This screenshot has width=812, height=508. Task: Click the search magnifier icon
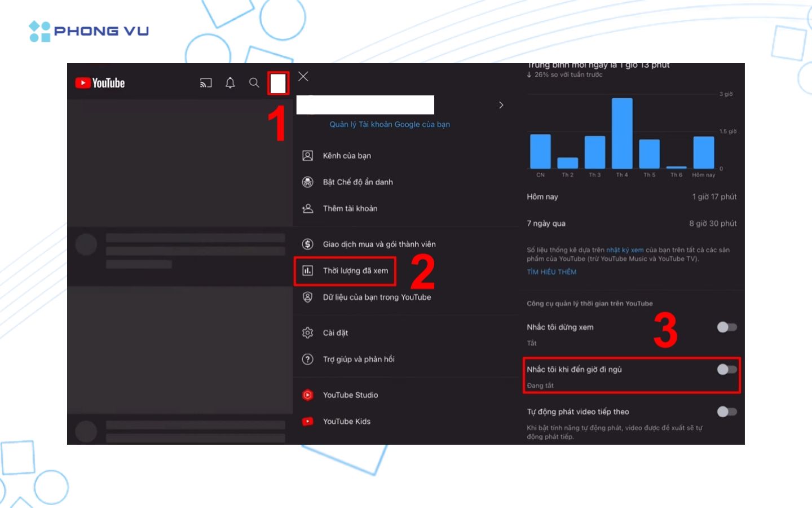[254, 83]
